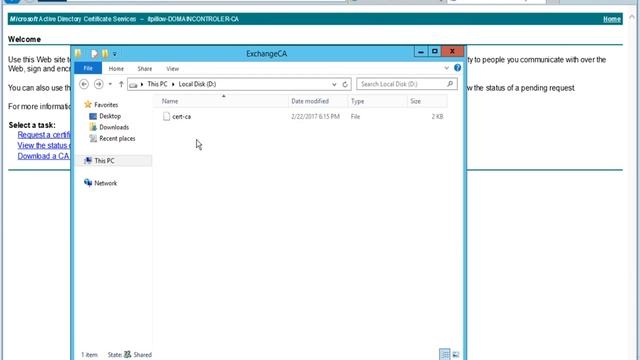Click Download a CA link in browser
The width and height of the screenshot is (640, 360).
pos(44,156)
